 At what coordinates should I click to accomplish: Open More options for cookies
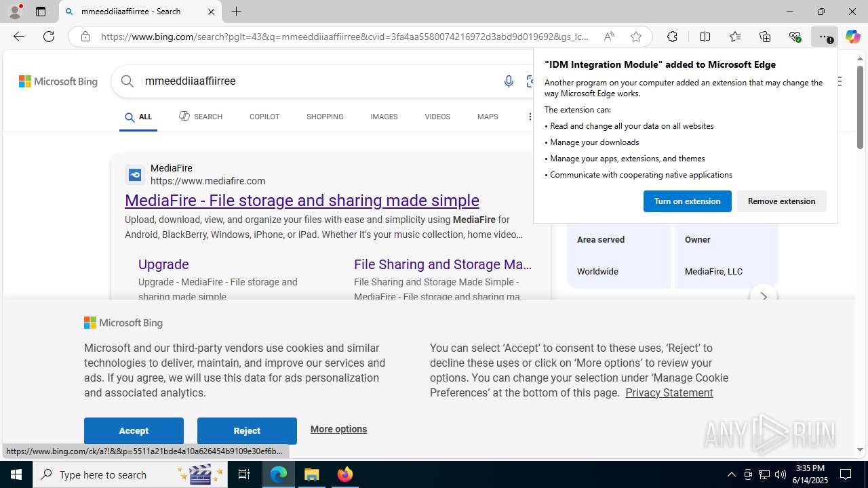pyautogui.click(x=338, y=429)
